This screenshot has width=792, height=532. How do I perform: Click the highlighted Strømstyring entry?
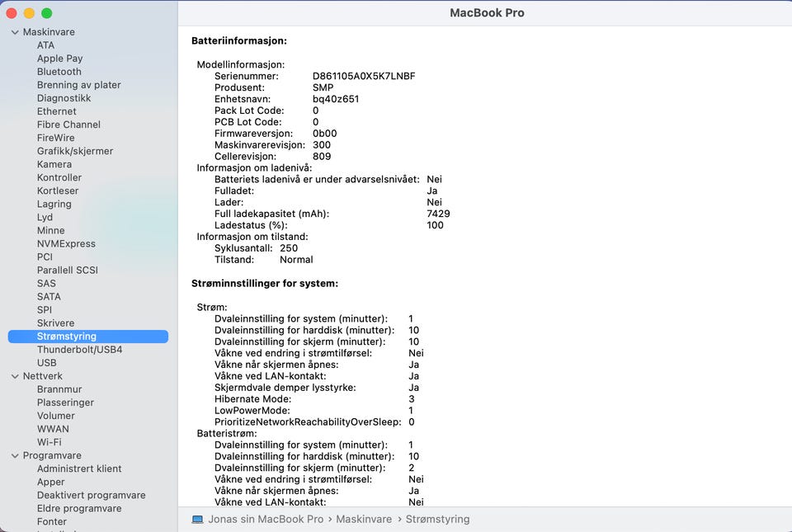pos(88,337)
